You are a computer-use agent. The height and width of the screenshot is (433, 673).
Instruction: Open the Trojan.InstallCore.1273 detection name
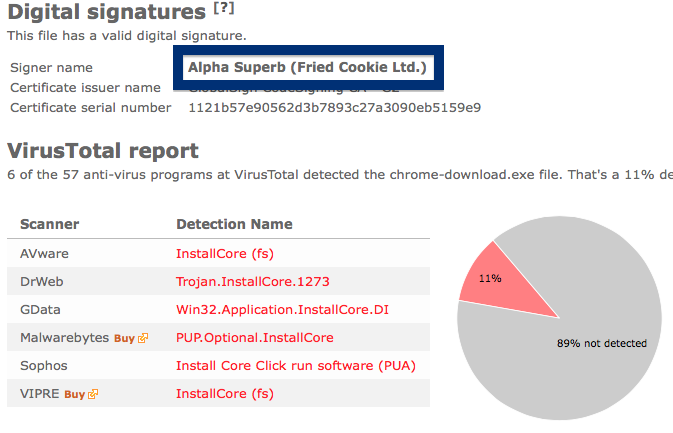point(253,282)
